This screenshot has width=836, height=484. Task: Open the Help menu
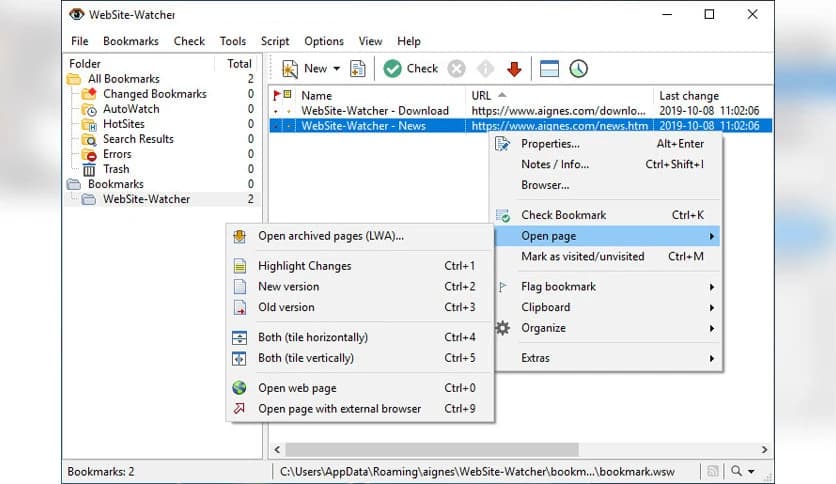click(x=408, y=41)
